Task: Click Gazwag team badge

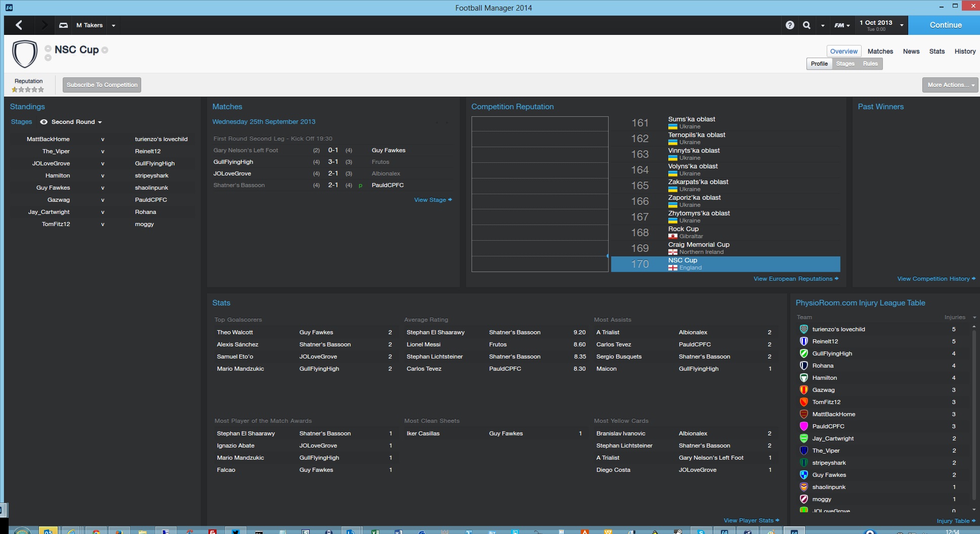Action: [803, 390]
